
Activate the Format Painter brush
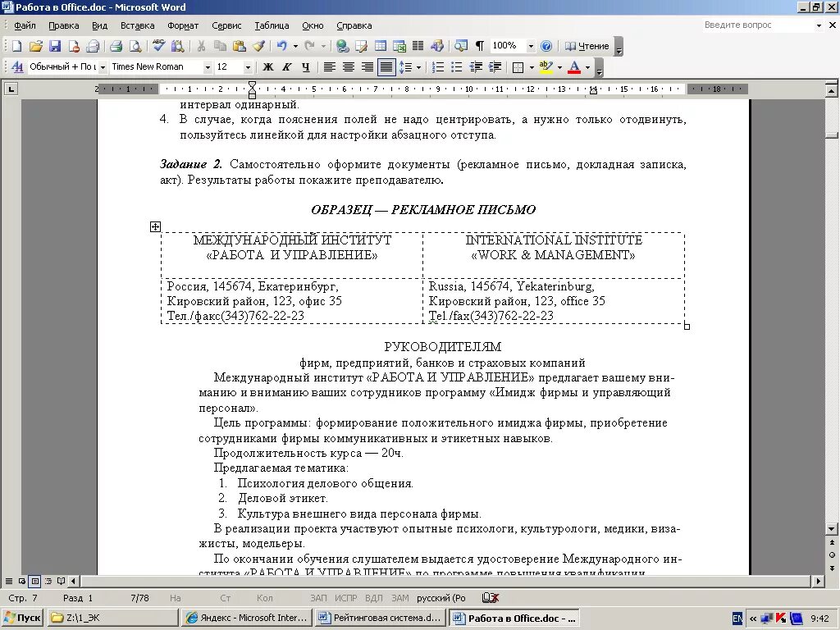click(258, 46)
